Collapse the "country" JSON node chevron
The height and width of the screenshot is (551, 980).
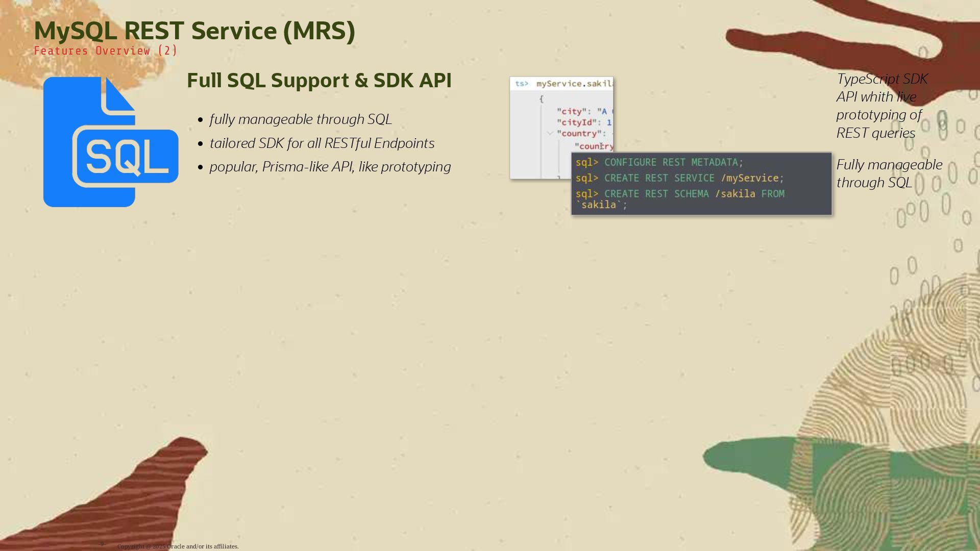(550, 133)
